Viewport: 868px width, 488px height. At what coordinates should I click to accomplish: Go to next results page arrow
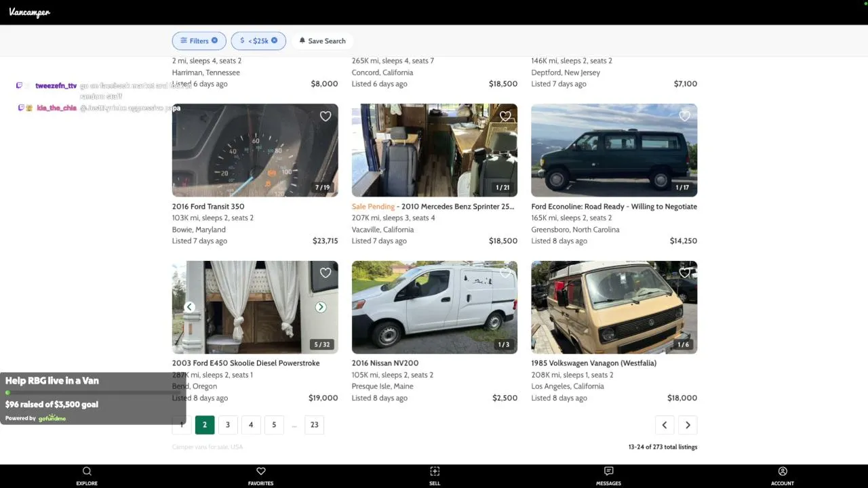[688, 425]
